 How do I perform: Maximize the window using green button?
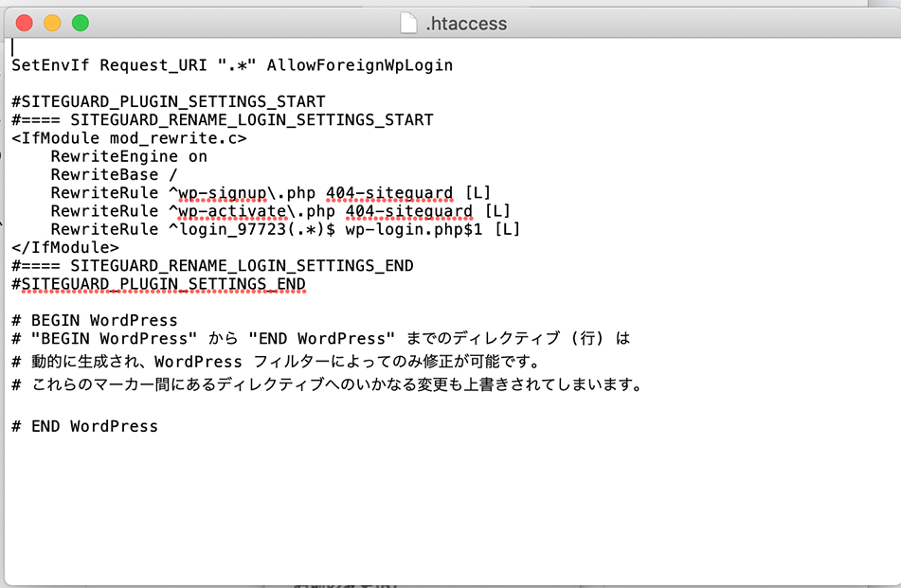[x=81, y=23]
